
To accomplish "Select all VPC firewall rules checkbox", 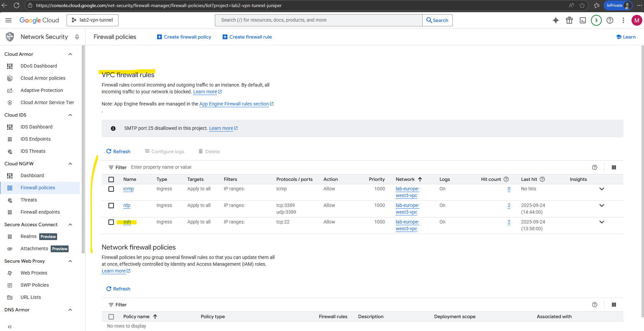I will click(111, 180).
